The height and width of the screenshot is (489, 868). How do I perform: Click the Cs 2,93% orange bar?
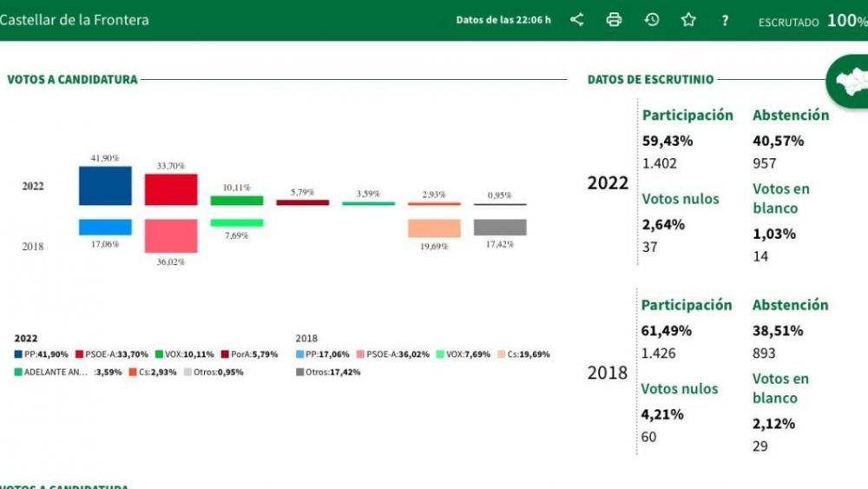click(x=434, y=204)
